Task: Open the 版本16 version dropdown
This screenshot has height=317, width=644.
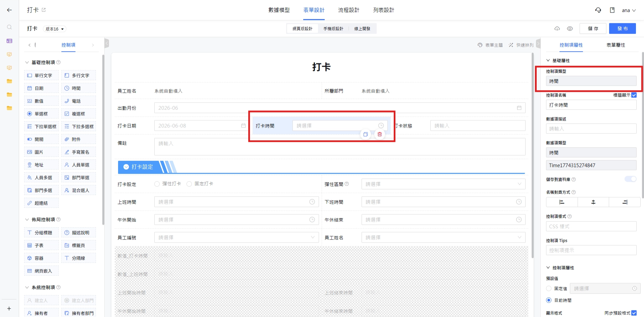Action: click(55, 29)
